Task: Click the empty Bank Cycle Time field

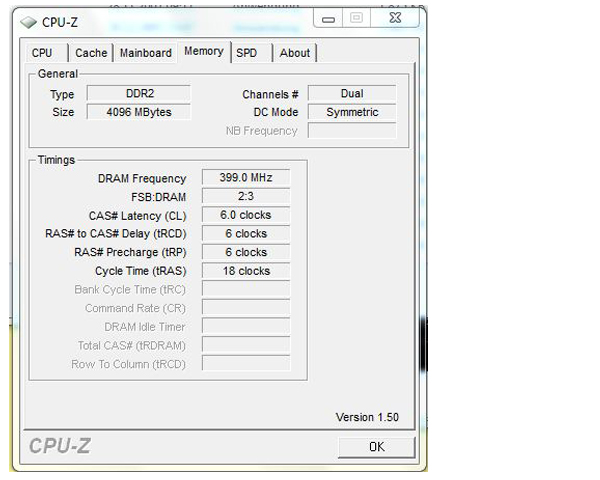Action: click(246, 289)
